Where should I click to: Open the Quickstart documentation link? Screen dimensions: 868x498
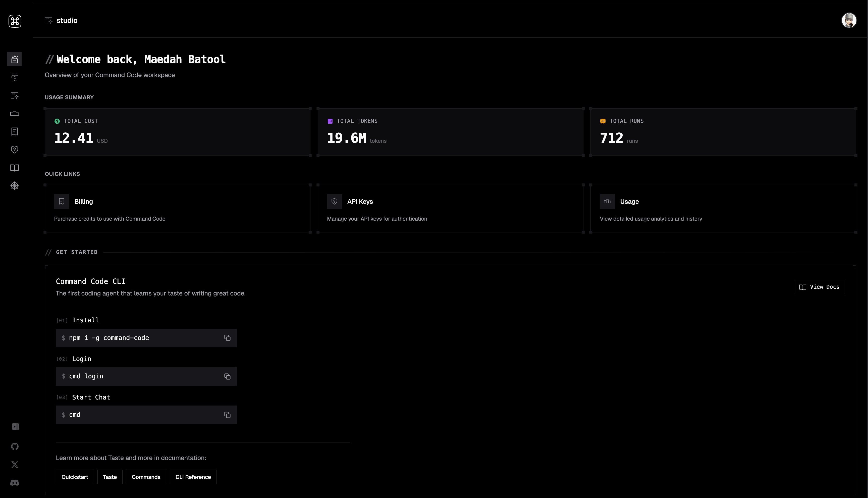point(75,477)
